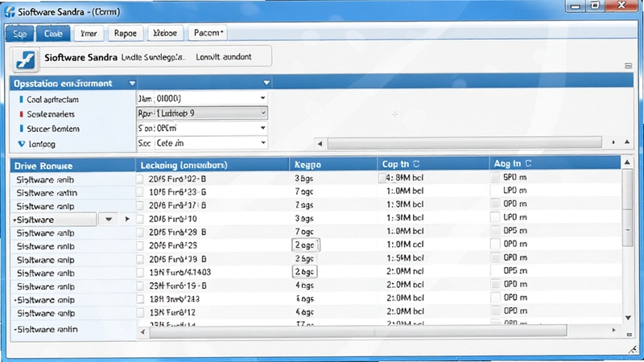Tick the checkbox for 20f5 Furd 10
Screen dimensions: 644x362
coord(139,219)
